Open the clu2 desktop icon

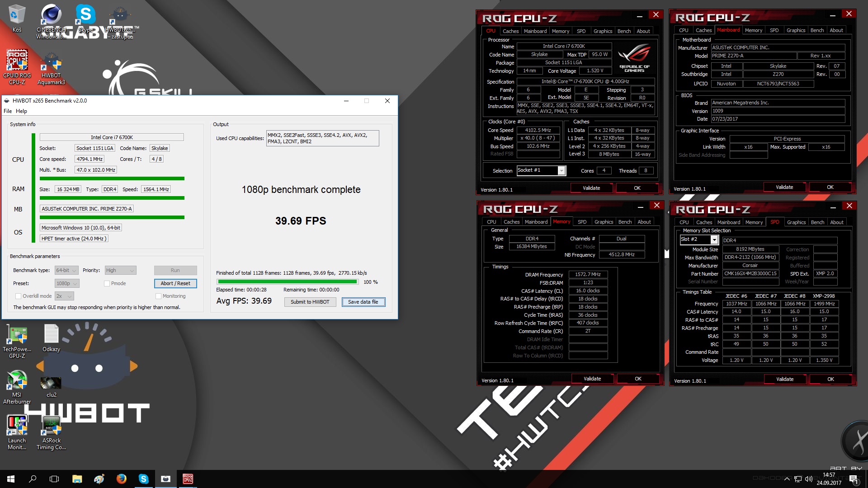(51, 387)
